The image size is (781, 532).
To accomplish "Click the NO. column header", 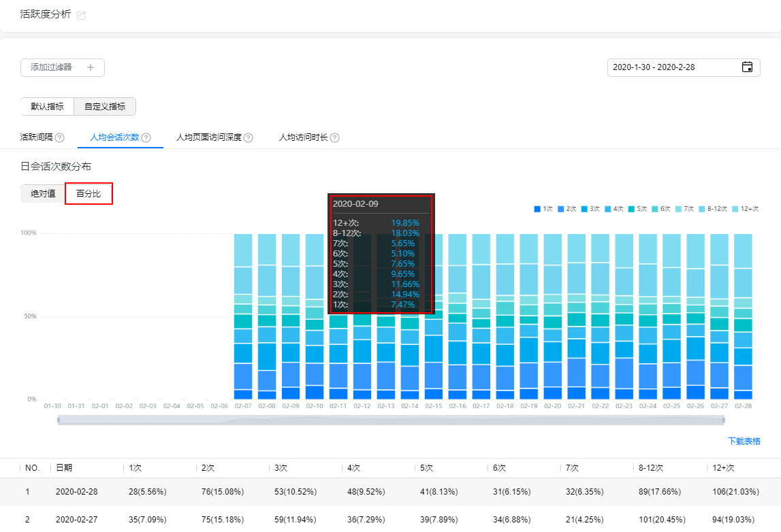I will click(33, 468).
